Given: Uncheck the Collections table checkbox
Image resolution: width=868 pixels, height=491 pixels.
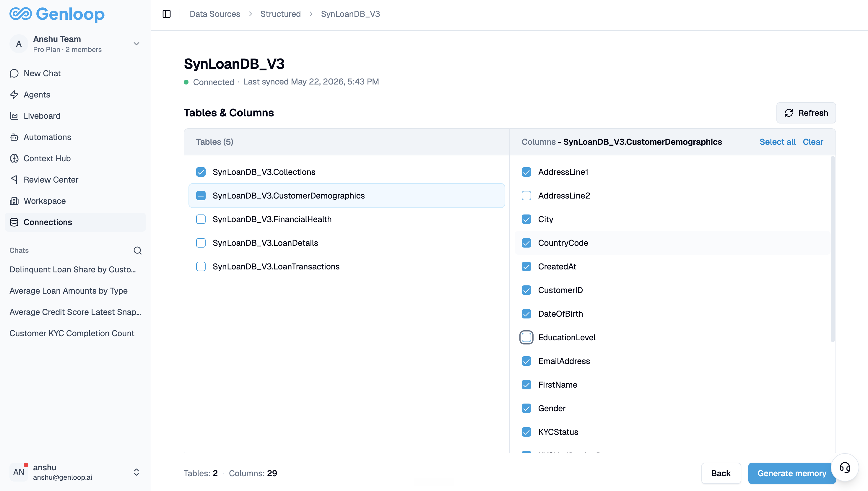Looking at the screenshot, I should click(201, 172).
